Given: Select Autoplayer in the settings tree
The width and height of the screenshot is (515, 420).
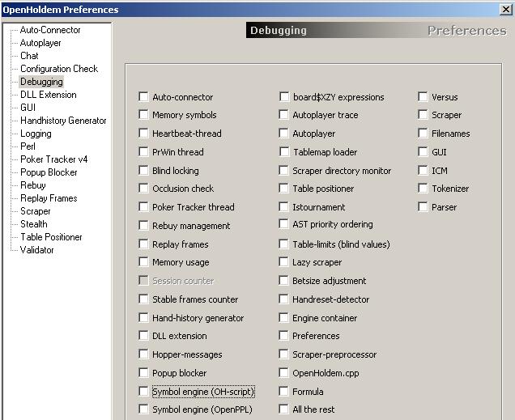Looking at the screenshot, I should (40, 43).
